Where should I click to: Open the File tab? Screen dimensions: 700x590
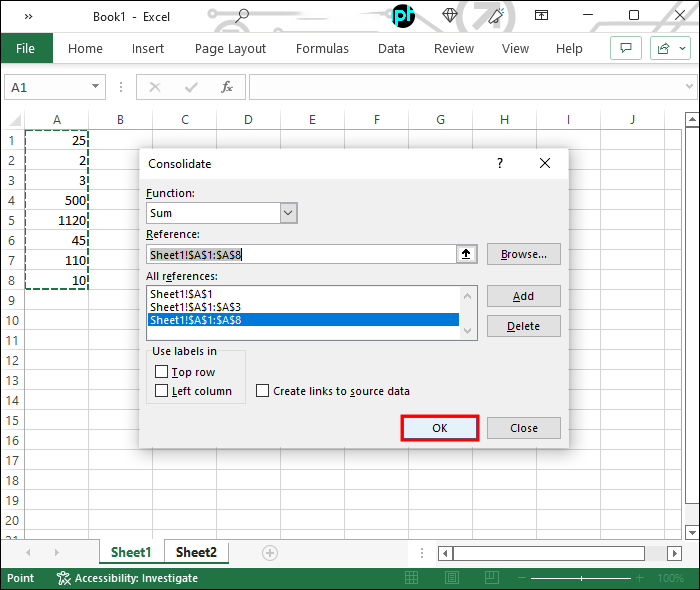coord(25,48)
